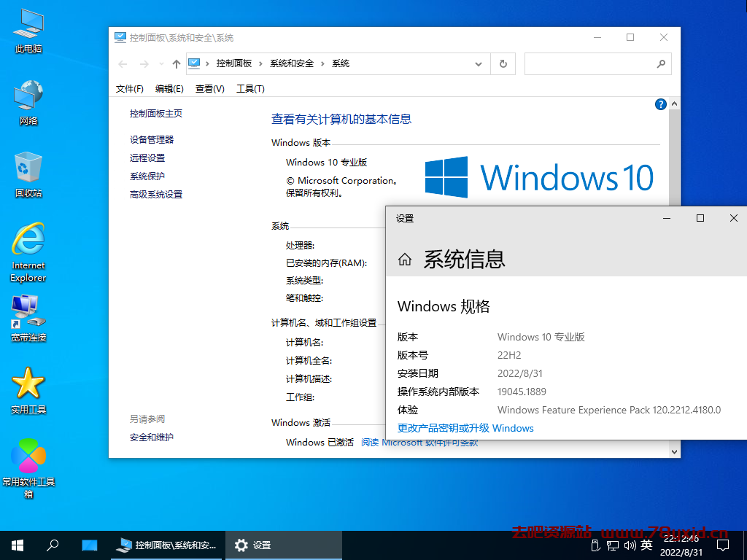
Task: Click the taskbar clock and date
Action: (681, 545)
